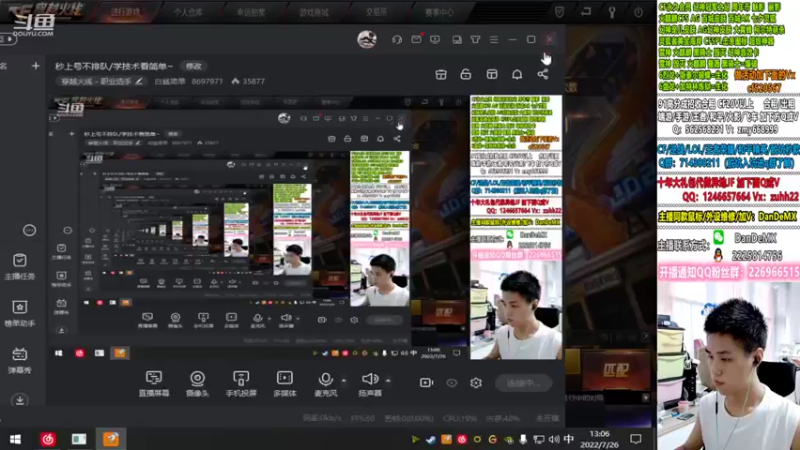800x450 pixels.
Task: Switch to 幸运抽奖 tab in game window
Action: point(251,12)
